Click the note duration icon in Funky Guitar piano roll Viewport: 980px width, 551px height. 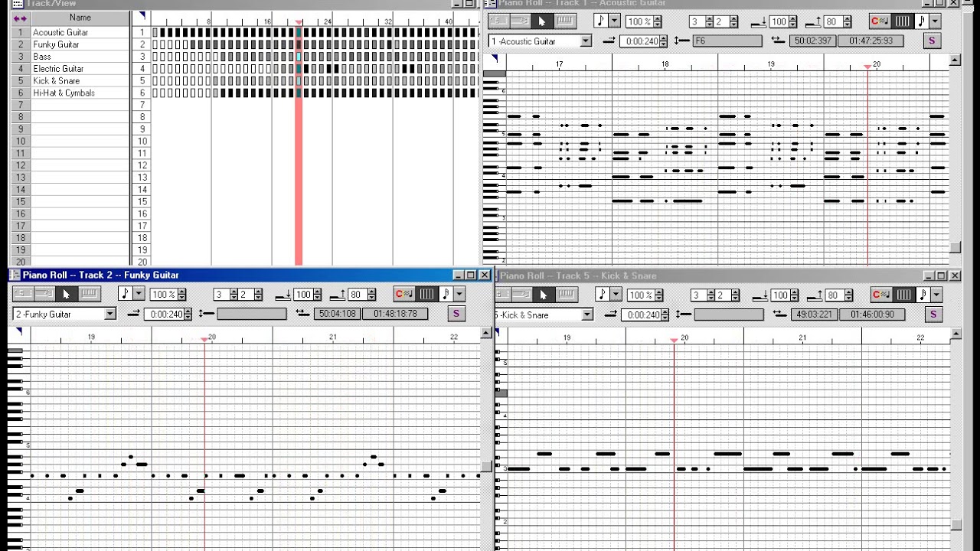[x=126, y=294]
